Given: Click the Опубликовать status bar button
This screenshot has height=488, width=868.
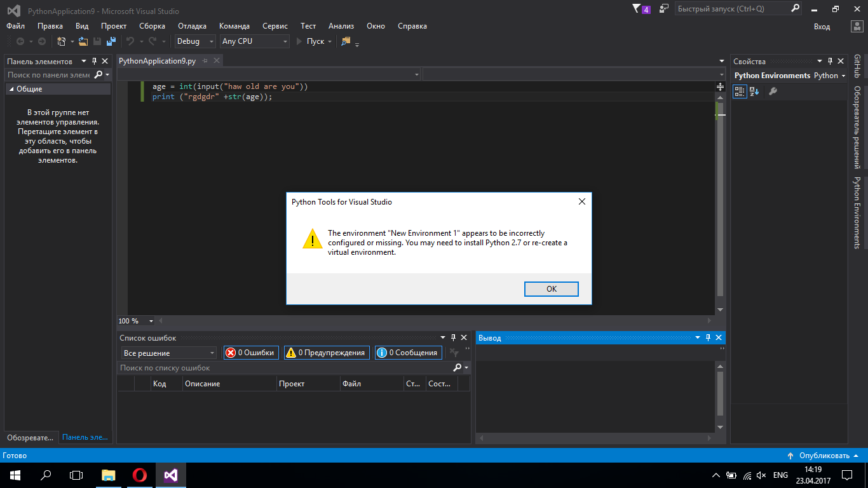Looking at the screenshot, I should click(824, 455).
